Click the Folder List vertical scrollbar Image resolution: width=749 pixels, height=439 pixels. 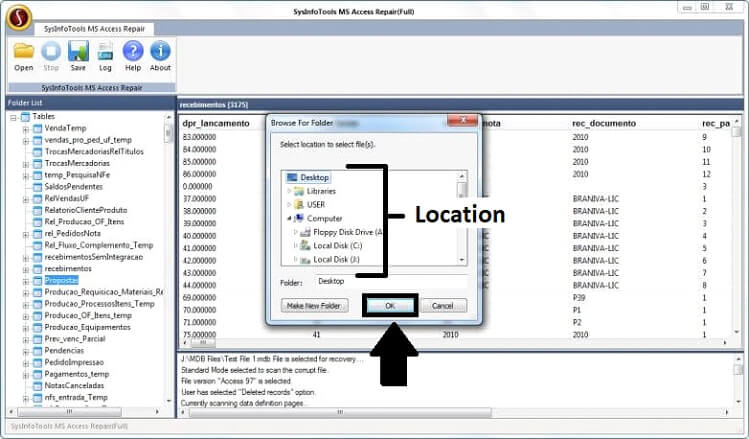pyautogui.click(x=169, y=258)
